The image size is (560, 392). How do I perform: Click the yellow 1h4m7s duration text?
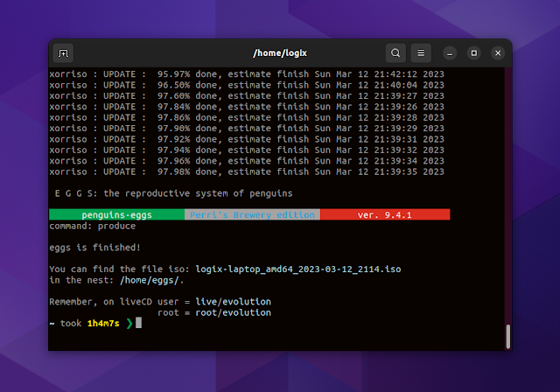click(104, 324)
